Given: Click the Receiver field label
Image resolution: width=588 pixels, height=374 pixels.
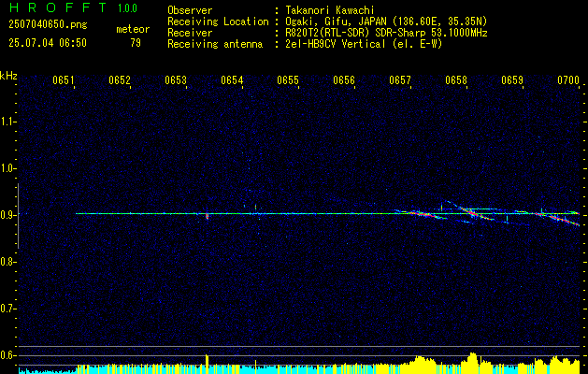Looking at the screenshot, I should coord(190,33).
